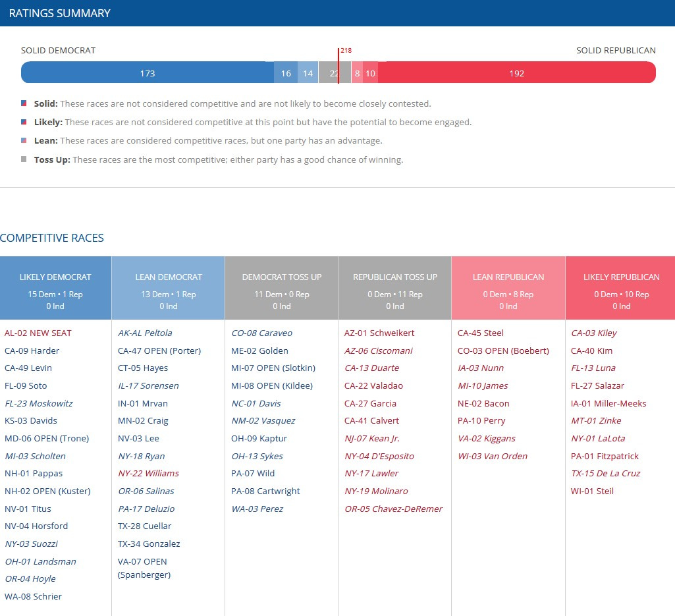Click the Lean Republican 8 bar segment

tap(358, 72)
